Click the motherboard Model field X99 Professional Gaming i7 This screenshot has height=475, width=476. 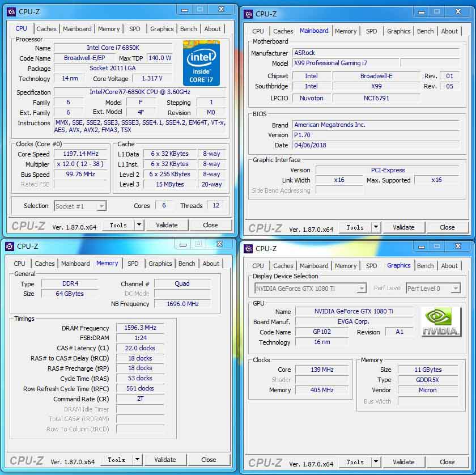coord(346,63)
